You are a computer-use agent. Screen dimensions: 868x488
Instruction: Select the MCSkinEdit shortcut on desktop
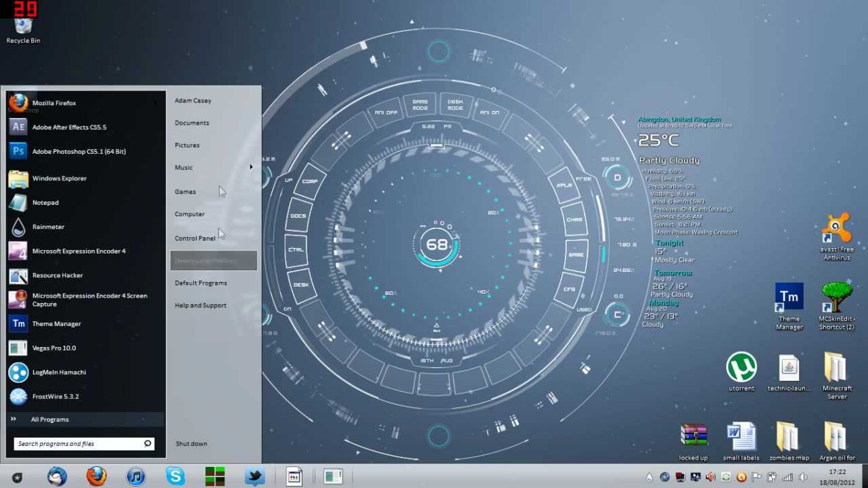(x=837, y=306)
